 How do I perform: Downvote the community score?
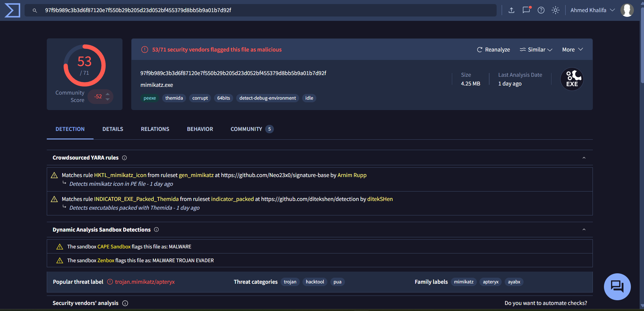click(108, 99)
